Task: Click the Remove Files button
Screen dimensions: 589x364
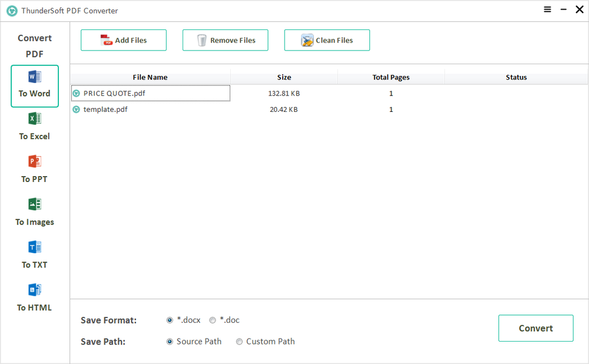Action: pyautogui.click(x=225, y=40)
